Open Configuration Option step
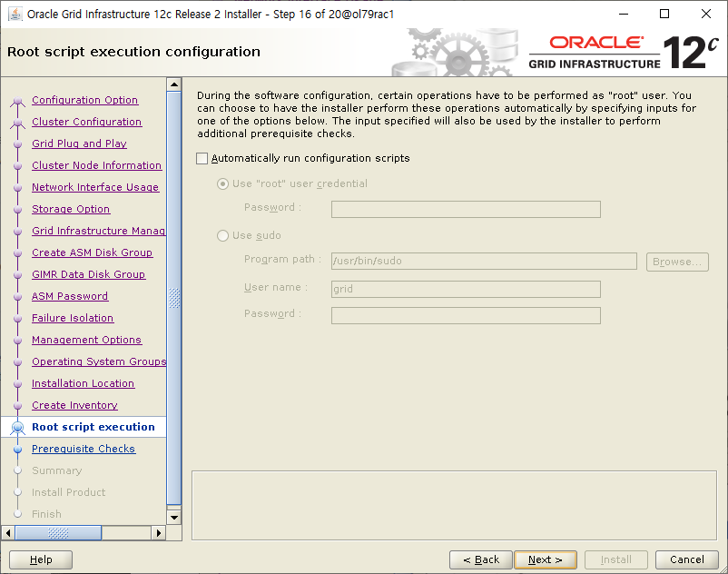728x574 pixels. point(85,100)
